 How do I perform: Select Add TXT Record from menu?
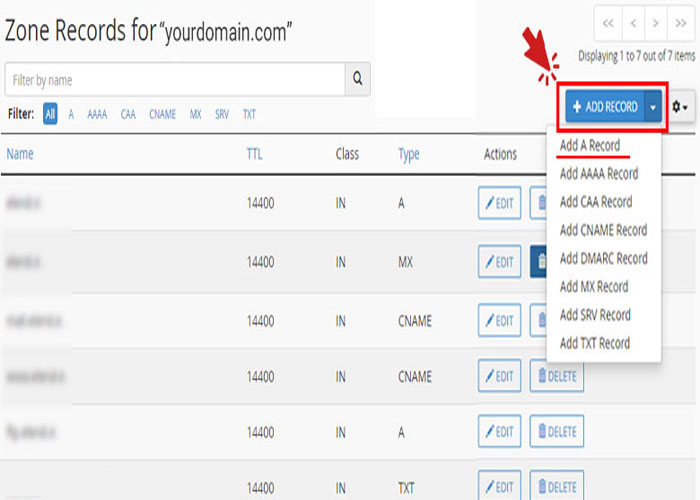pos(595,343)
